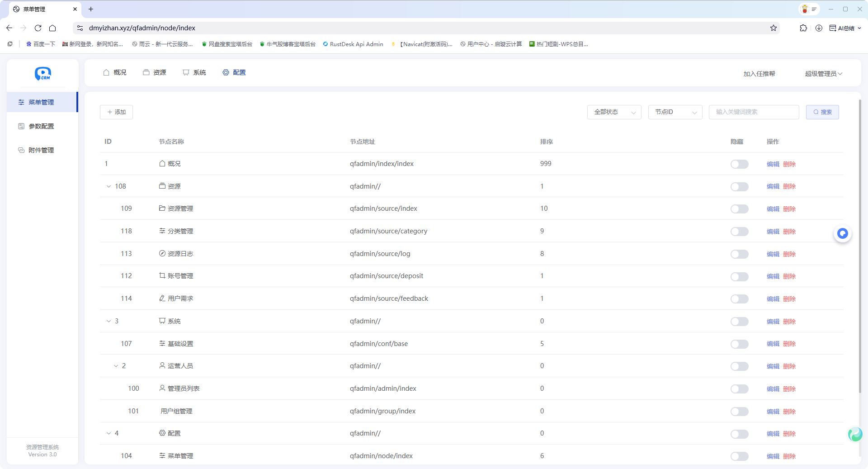Click the browser back arrow
This screenshot has width=868, height=469.
tap(9, 28)
